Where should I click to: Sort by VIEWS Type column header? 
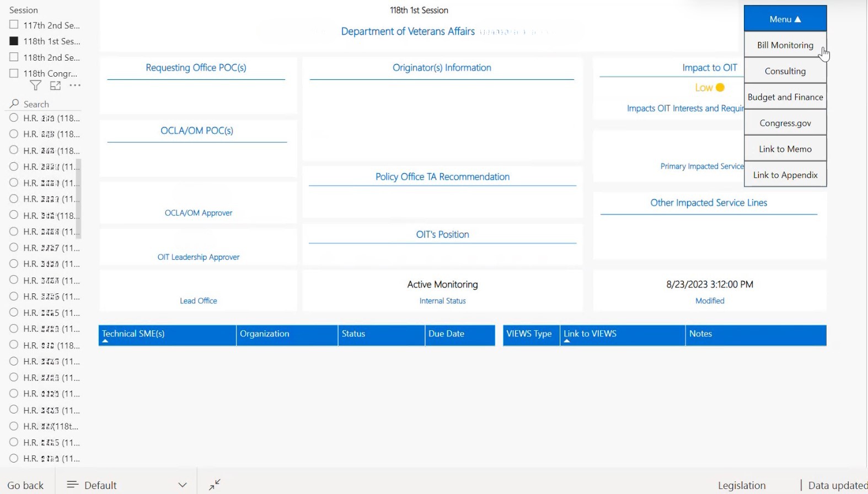531,335
